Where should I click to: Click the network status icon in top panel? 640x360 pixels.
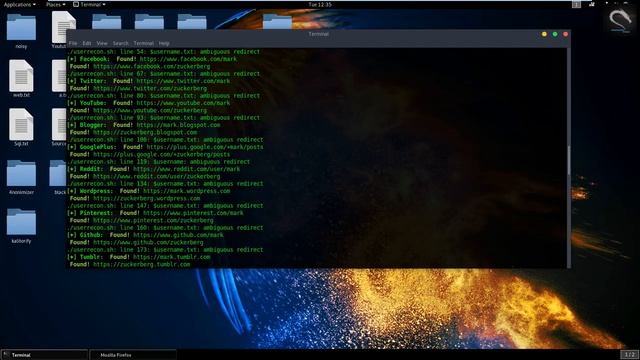coord(591,4)
